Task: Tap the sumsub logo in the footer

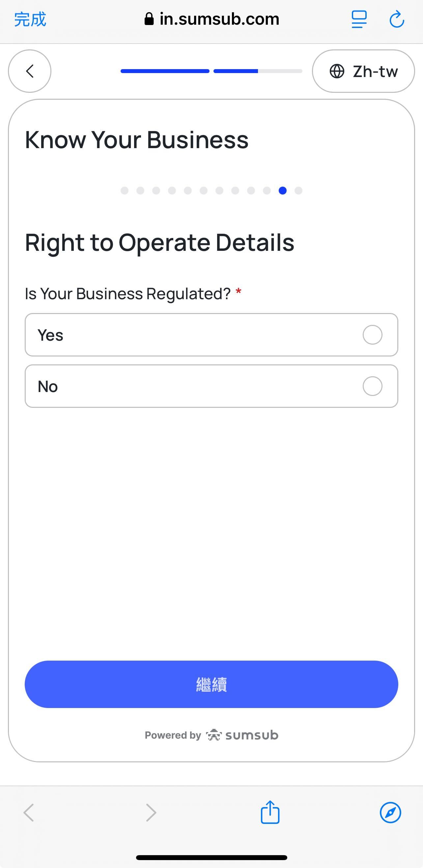Action: point(242,735)
